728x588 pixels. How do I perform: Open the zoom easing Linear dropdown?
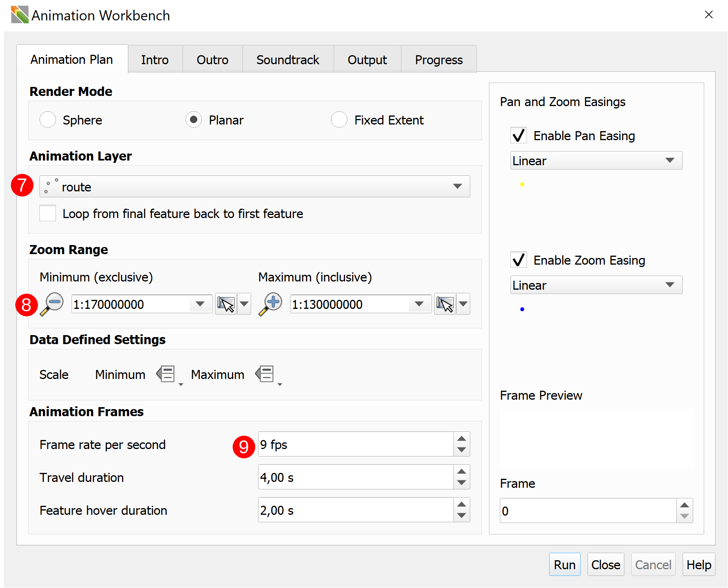coord(596,285)
